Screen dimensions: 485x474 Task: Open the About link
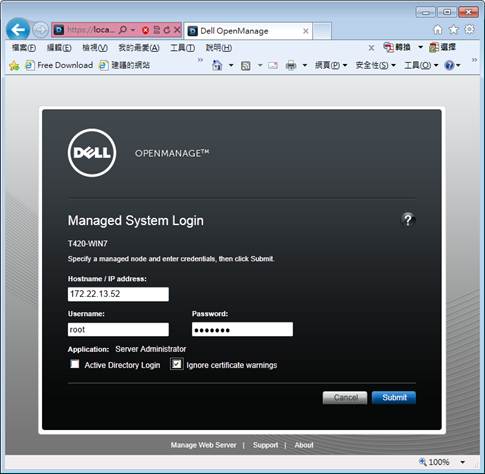click(x=304, y=445)
